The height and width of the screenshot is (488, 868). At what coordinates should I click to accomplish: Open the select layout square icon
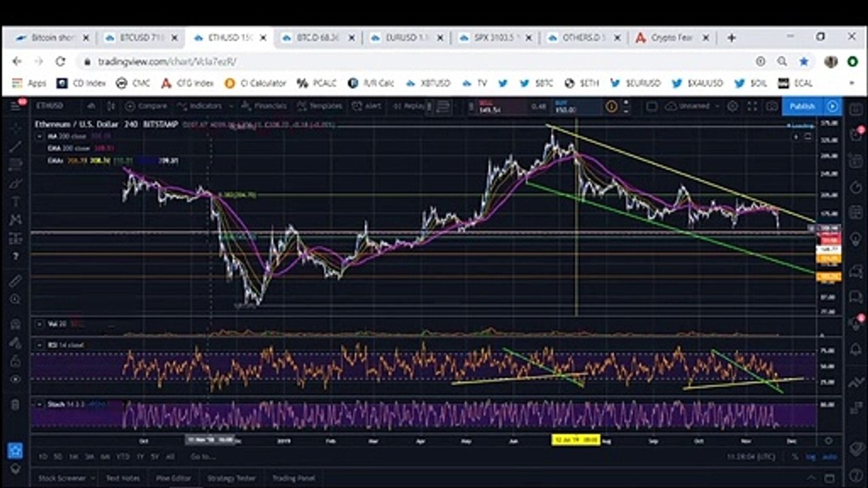point(652,106)
